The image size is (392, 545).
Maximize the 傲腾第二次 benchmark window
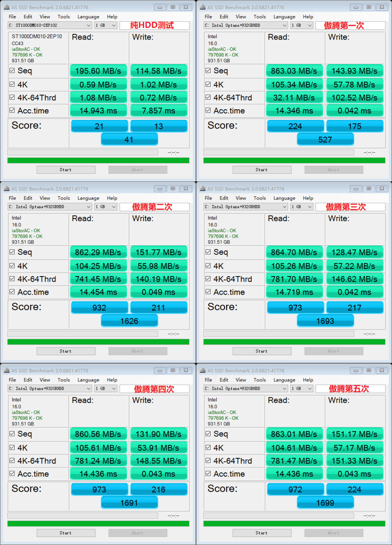[173, 189]
